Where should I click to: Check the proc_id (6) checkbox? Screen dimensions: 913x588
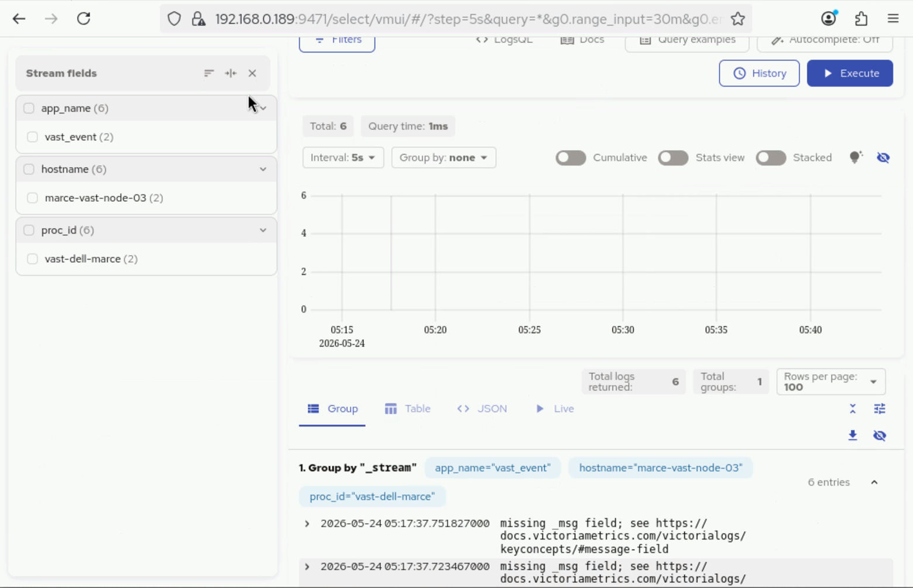point(29,230)
